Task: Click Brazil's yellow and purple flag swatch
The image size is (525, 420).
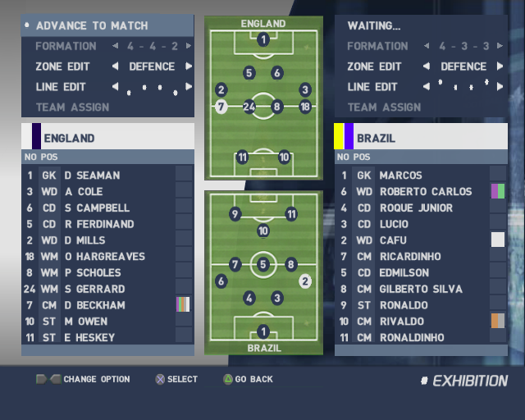Action: pyautogui.click(x=344, y=137)
